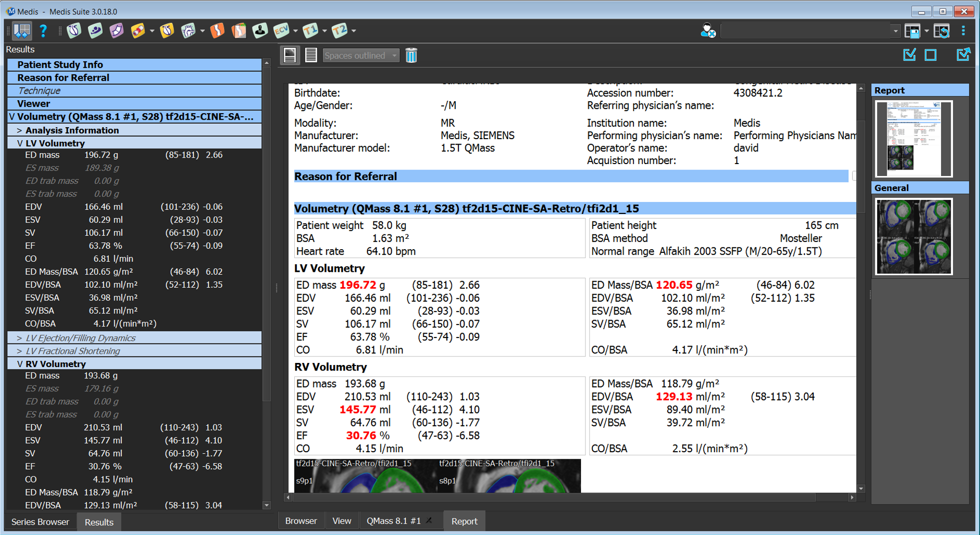
Task: Click the empty square uncheck icon
Action: coord(931,55)
